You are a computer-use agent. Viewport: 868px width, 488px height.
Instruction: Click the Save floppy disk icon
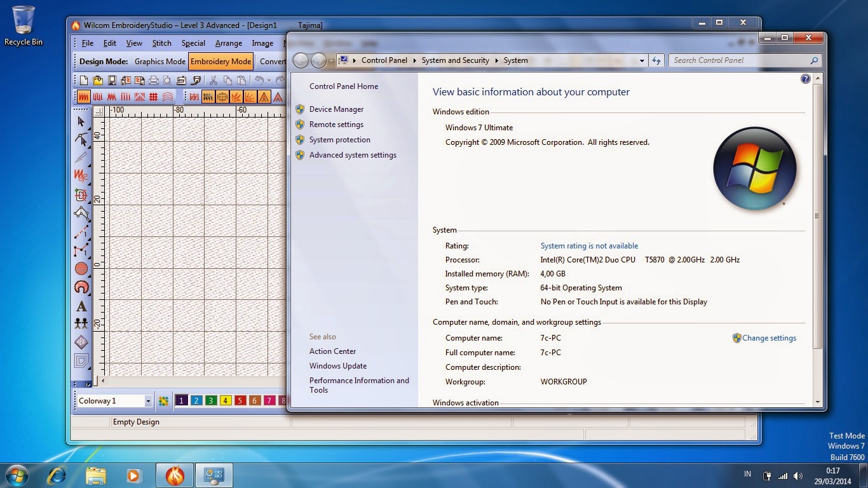point(112,80)
